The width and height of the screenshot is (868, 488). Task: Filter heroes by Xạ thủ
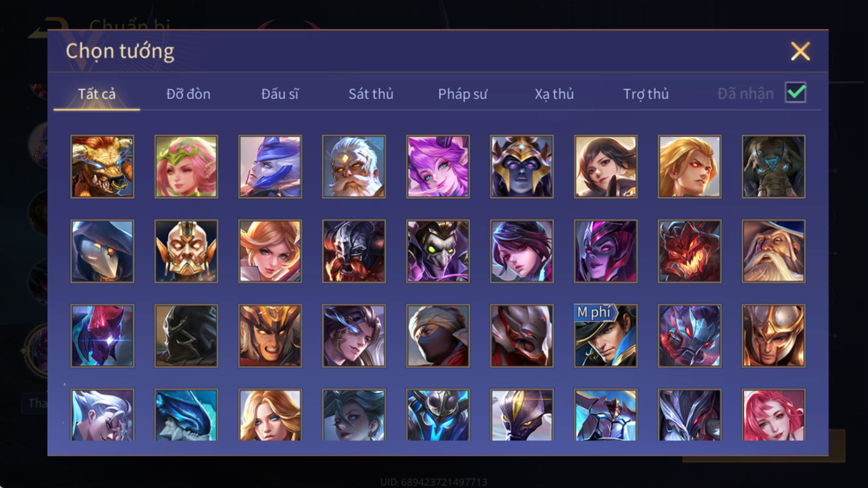coord(554,94)
